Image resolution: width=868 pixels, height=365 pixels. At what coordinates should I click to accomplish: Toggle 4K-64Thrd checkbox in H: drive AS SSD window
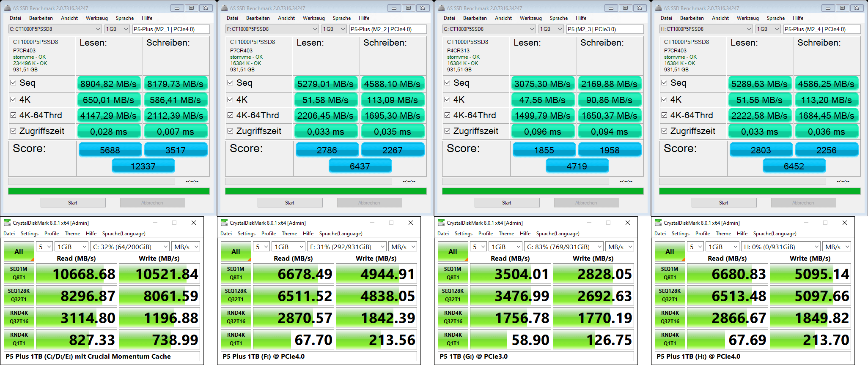[x=665, y=115]
